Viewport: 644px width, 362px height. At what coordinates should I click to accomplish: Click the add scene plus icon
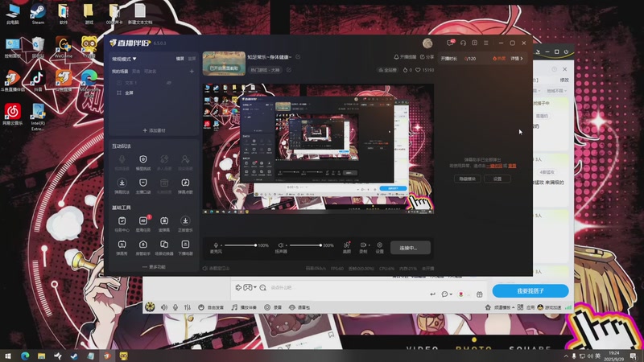pyautogui.click(x=192, y=72)
